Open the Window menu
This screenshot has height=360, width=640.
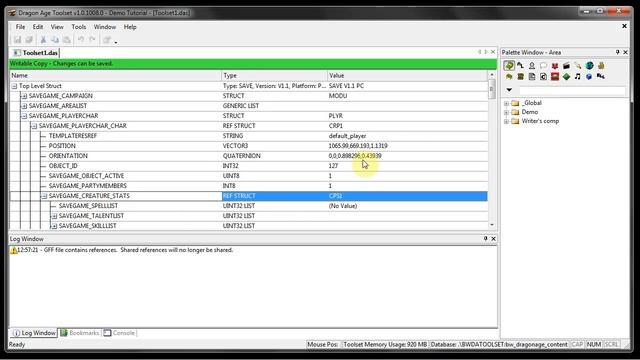tap(105, 27)
